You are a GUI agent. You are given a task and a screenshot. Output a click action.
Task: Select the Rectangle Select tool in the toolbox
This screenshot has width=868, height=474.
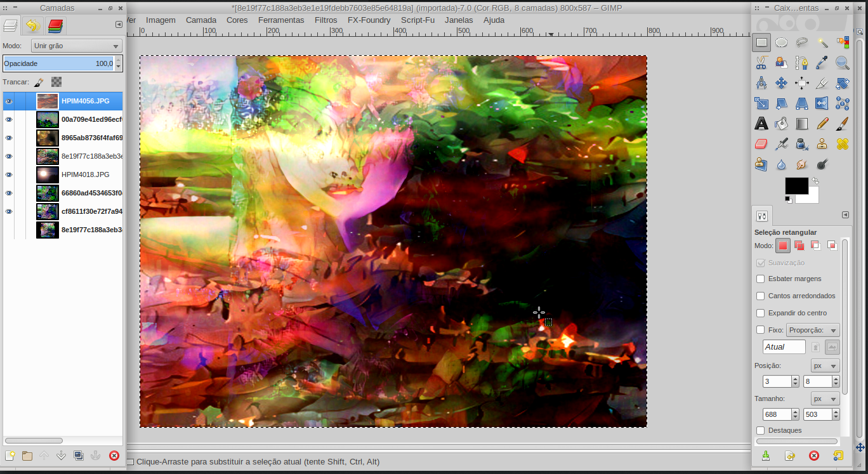761,43
